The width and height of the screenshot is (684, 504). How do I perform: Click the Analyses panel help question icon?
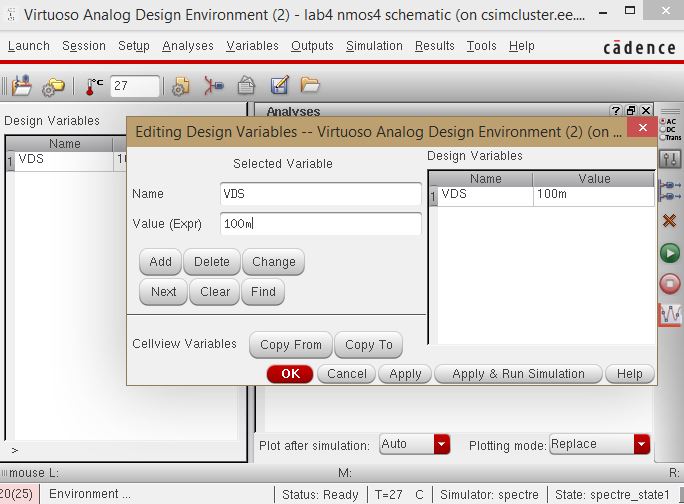point(615,111)
